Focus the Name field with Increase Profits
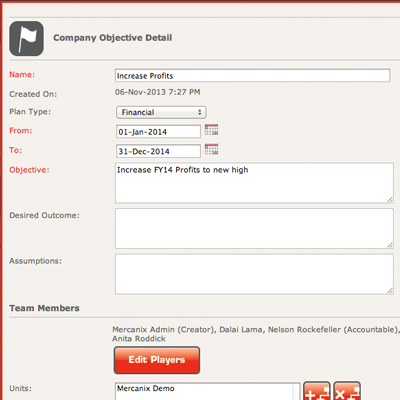Image resolution: width=400 pixels, height=400 pixels. click(252, 76)
